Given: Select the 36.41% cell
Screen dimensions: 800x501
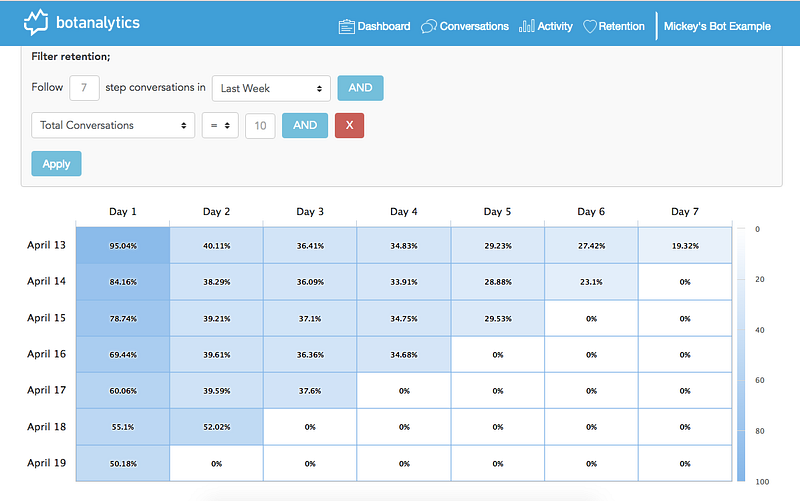Looking at the screenshot, I should tap(310, 245).
